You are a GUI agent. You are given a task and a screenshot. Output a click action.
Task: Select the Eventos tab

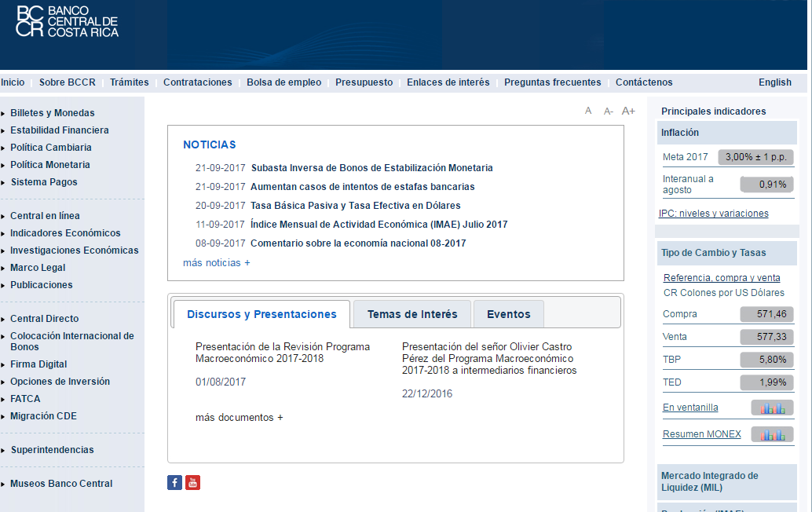pyautogui.click(x=508, y=314)
